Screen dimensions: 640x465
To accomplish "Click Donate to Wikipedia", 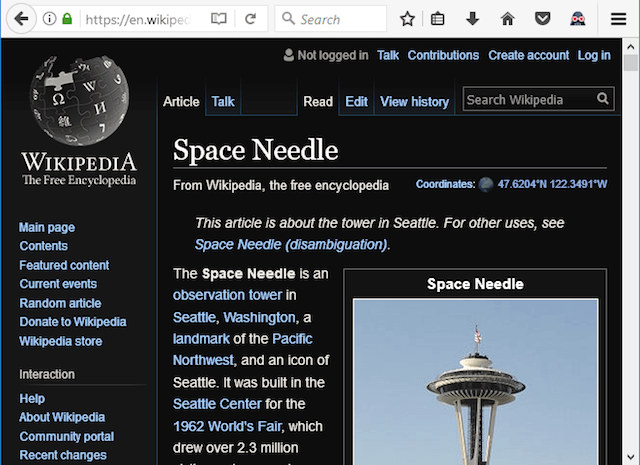I will (x=73, y=322).
